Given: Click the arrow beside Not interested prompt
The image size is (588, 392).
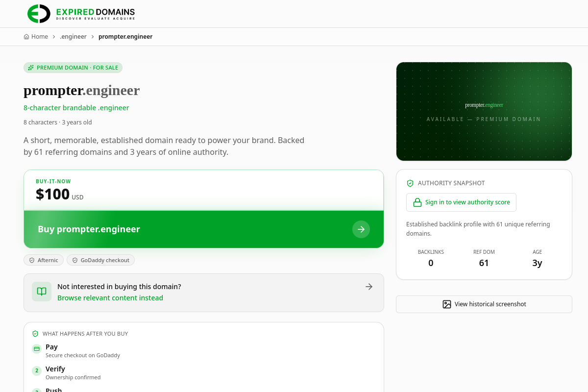Looking at the screenshot, I should pos(369,287).
